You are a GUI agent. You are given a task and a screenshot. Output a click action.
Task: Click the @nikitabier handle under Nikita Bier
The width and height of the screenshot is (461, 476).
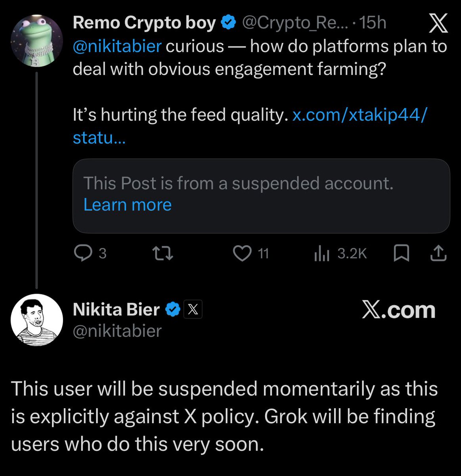click(x=117, y=331)
